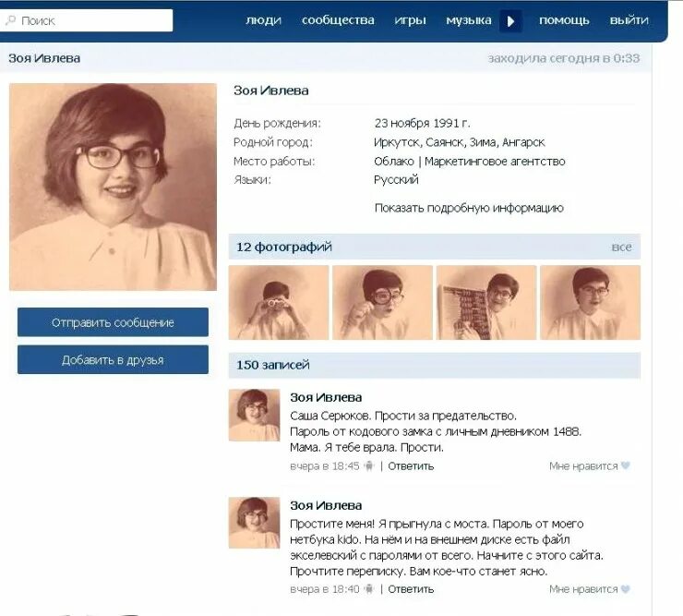Expand Показать подробную информацию
The width and height of the screenshot is (683, 616).
(x=469, y=208)
